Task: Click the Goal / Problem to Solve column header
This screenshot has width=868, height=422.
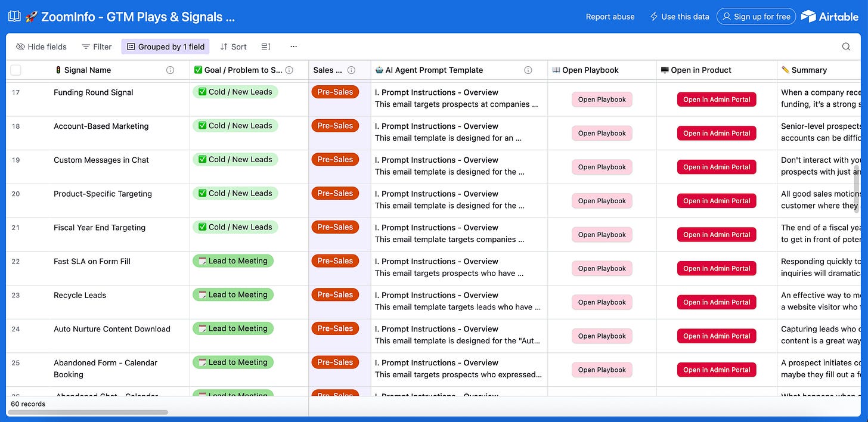Action: click(x=249, y=70)
